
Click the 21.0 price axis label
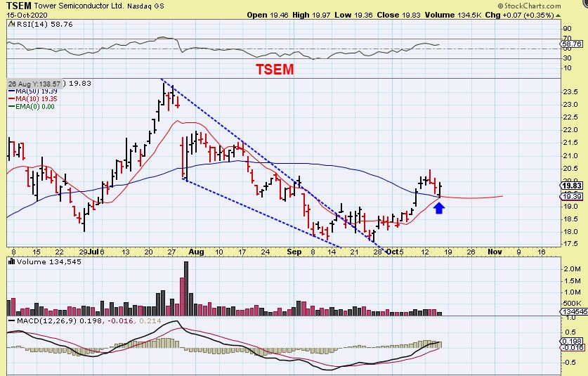[570, 155]
